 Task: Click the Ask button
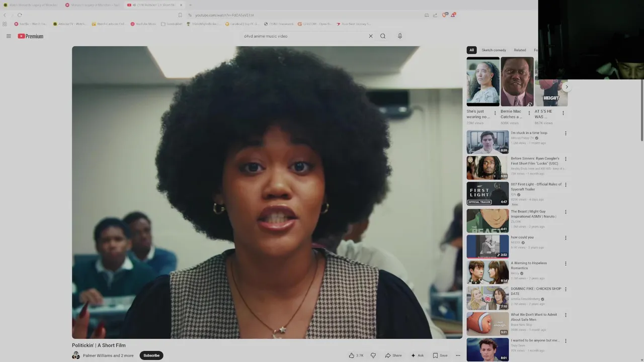418,355
